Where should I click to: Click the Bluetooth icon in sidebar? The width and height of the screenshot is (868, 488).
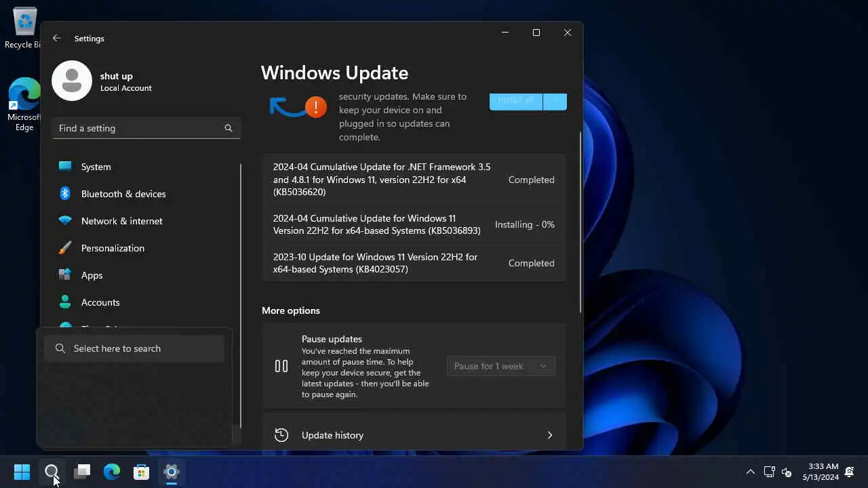(x=65, y=193)
